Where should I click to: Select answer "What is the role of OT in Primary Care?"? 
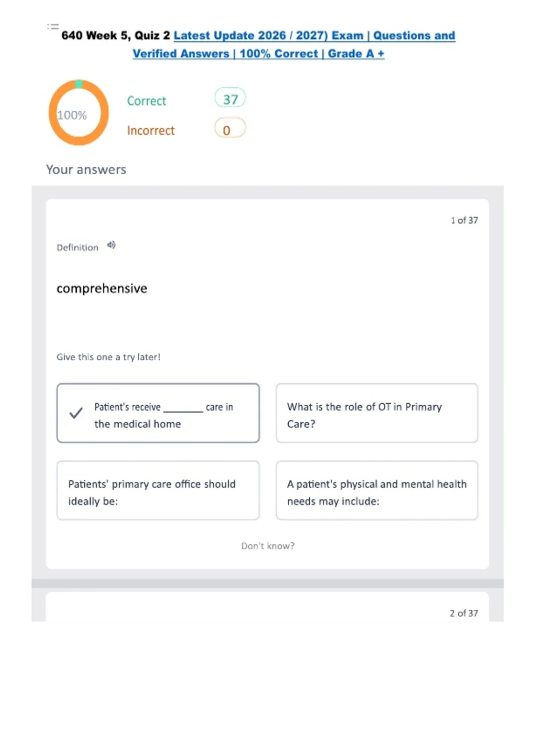pyautogui.click(x=377, y=413)
